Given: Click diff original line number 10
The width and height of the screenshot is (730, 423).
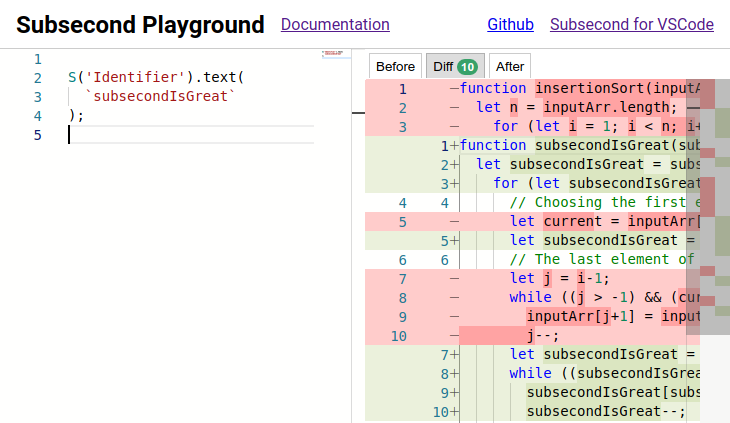Looking at the screenshot, I should [399, 336].
